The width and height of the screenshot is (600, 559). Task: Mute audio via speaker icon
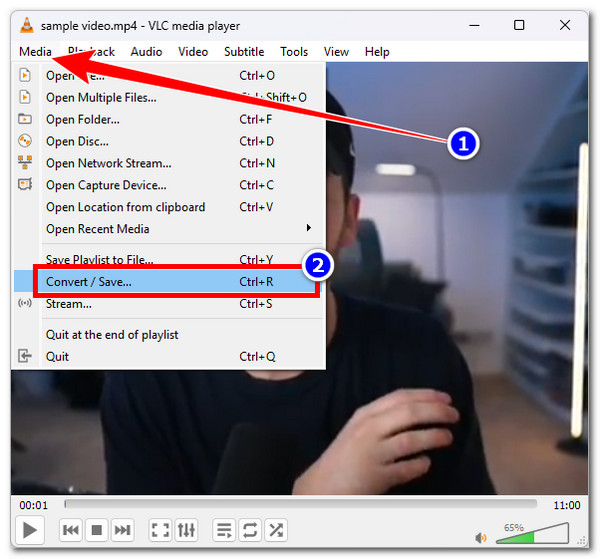[481, 538]
